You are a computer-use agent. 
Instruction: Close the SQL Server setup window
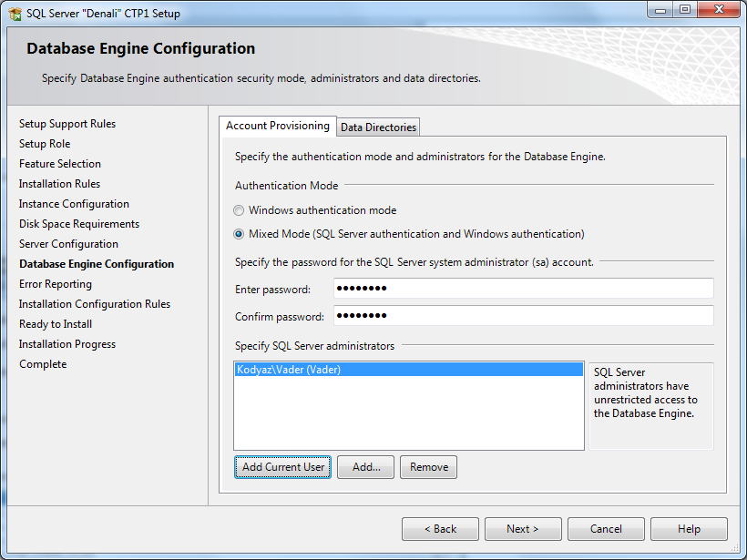[x=719, y=9]
